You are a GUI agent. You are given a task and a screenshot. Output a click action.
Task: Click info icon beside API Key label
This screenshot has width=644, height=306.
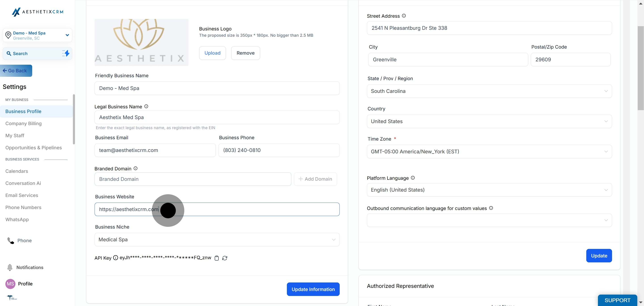coord(116,258)
